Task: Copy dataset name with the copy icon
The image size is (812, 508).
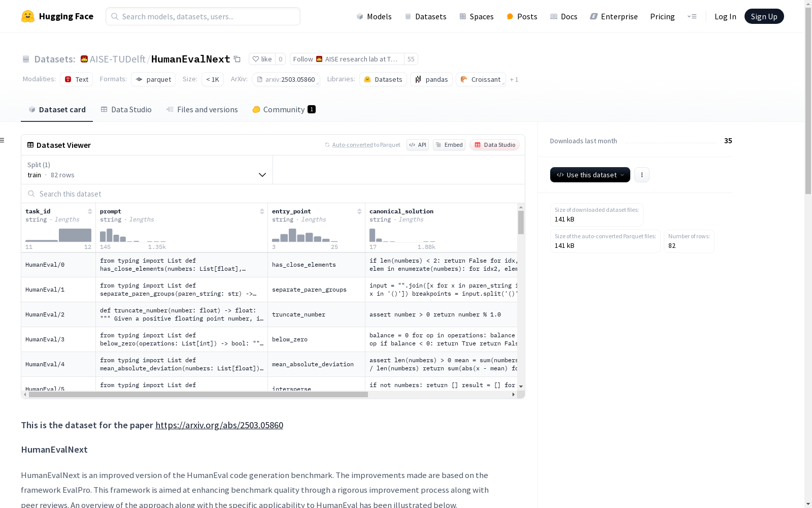Action: [x=237, y=59]
